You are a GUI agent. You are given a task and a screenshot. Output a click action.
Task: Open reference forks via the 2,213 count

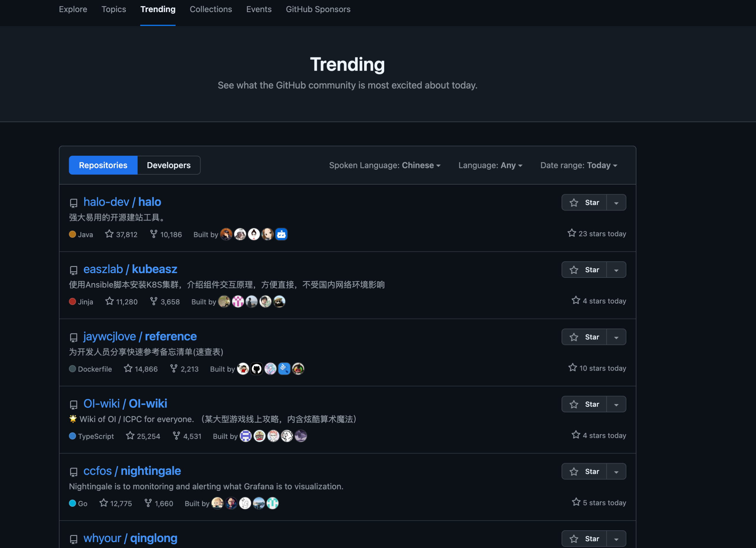[184, 369]
